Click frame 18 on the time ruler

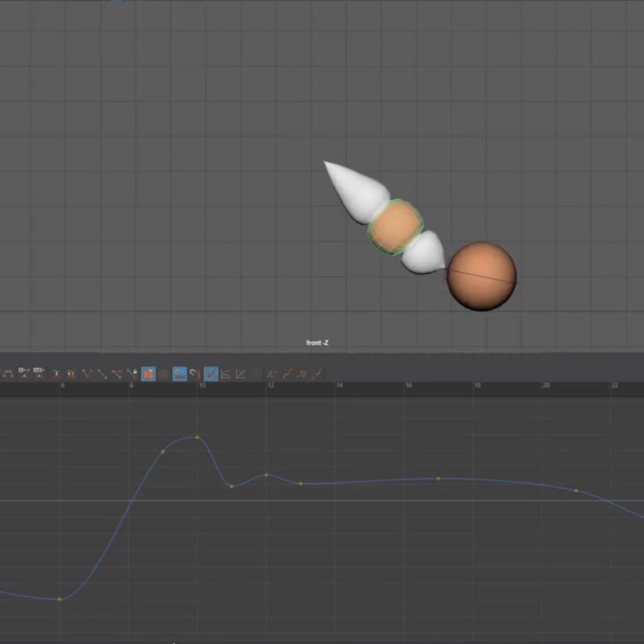pos(477,386)
